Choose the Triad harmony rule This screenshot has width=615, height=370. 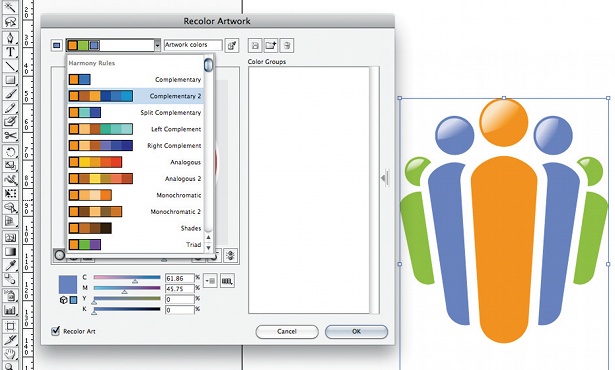136,244
